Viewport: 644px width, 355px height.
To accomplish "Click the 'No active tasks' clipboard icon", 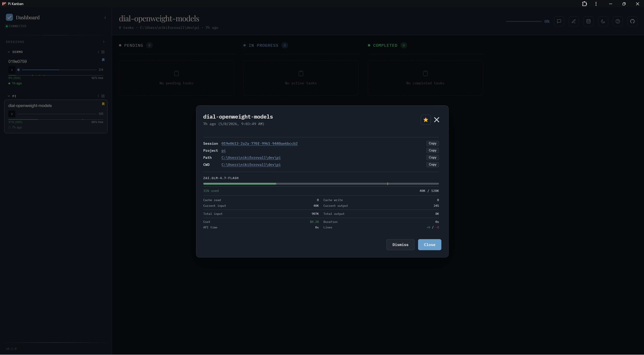I will click(301, 73).
